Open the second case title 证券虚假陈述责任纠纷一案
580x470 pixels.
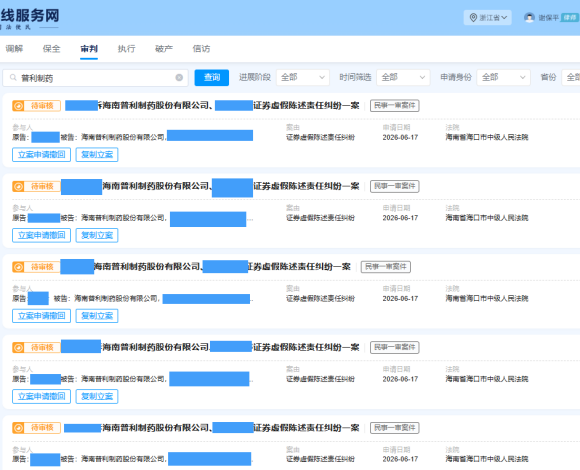[306, 186]
